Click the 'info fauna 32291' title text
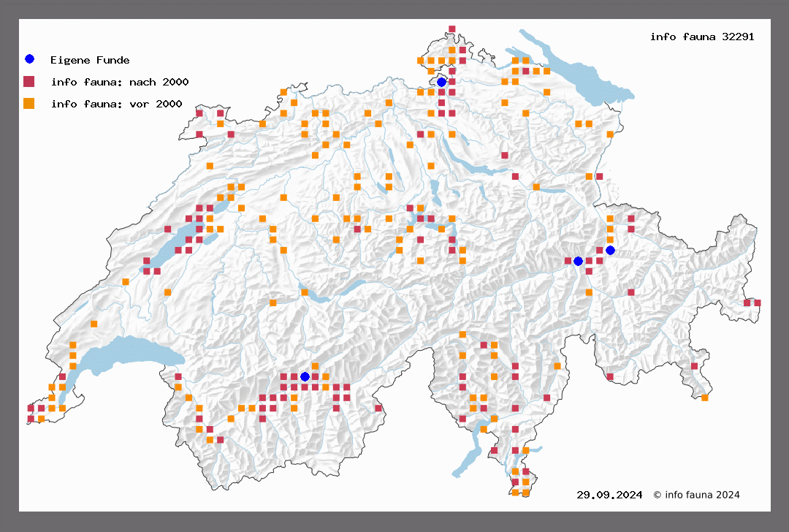This screenshot has width=789, height=532. (701, 37)
